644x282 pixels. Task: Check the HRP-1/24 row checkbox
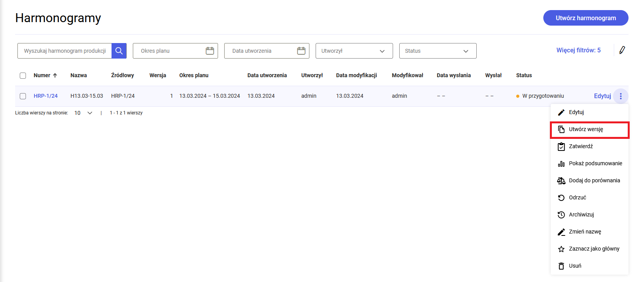(23, 96)
